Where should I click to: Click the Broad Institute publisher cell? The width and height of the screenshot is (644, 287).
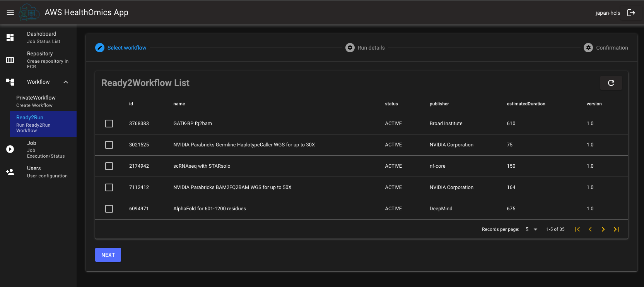[x=446, y=124]
